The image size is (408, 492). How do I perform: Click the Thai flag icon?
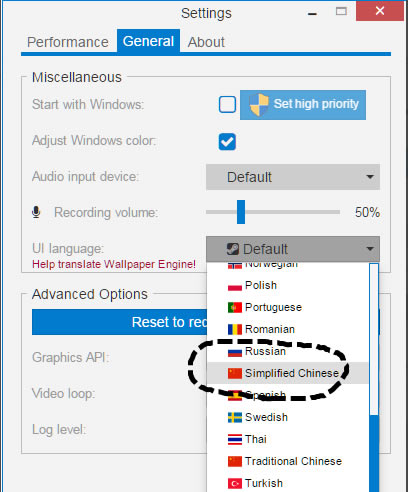point(235,439)
